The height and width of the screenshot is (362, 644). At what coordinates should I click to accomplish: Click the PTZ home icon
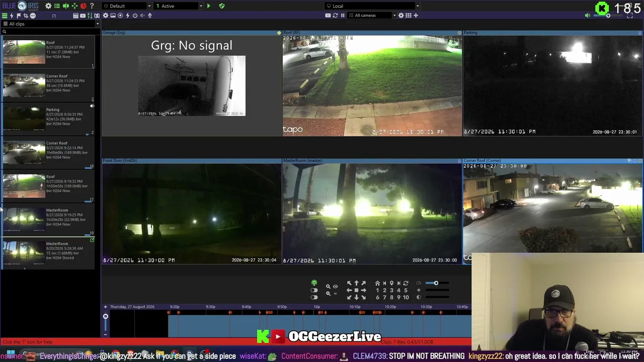click(377, 283)
